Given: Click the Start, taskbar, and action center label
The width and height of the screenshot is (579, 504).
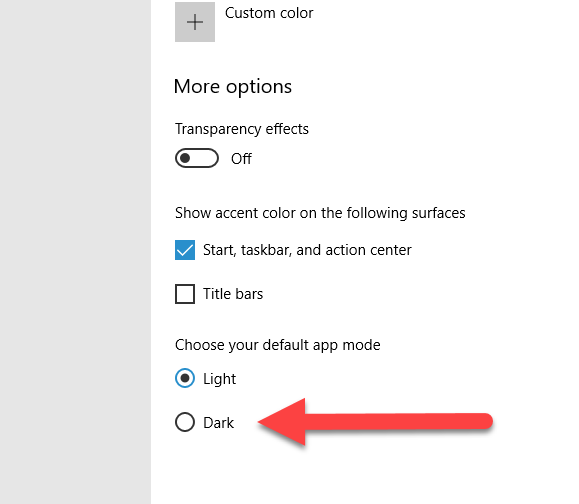Looking at the screenshot, I should click(x=307, y=250).
